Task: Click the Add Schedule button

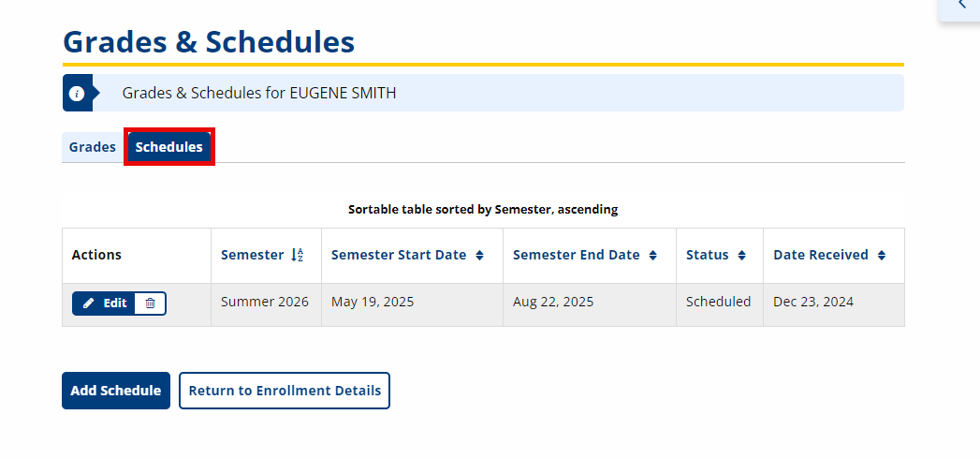Action: pos(116,391)
